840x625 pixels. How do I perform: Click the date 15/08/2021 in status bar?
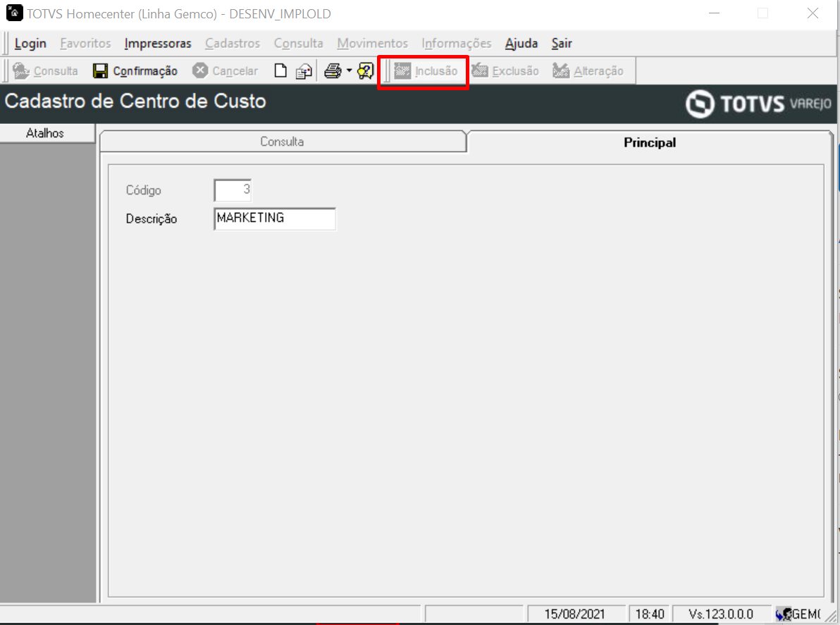(x=575, y=614)
